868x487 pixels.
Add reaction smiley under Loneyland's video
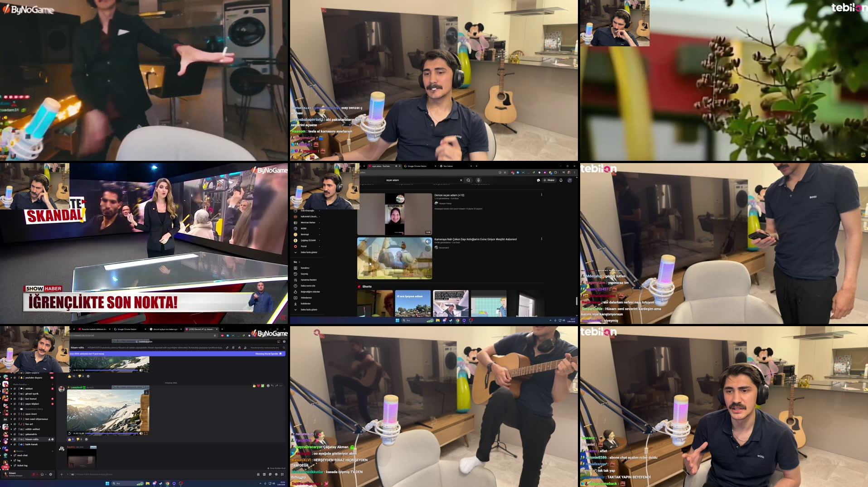[86, 439]
